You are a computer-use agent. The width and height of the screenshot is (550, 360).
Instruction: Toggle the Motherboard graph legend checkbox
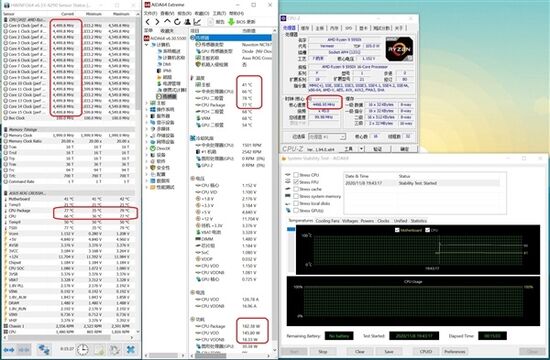click(x=397, y=230)
